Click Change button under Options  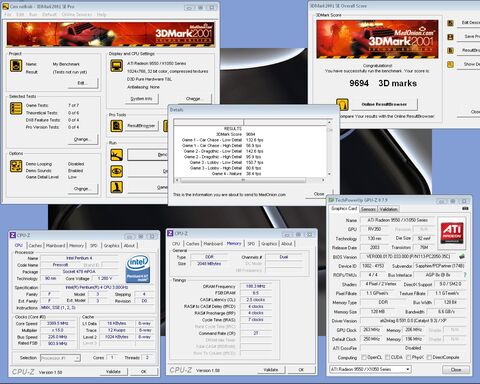[x=83, y=189]
